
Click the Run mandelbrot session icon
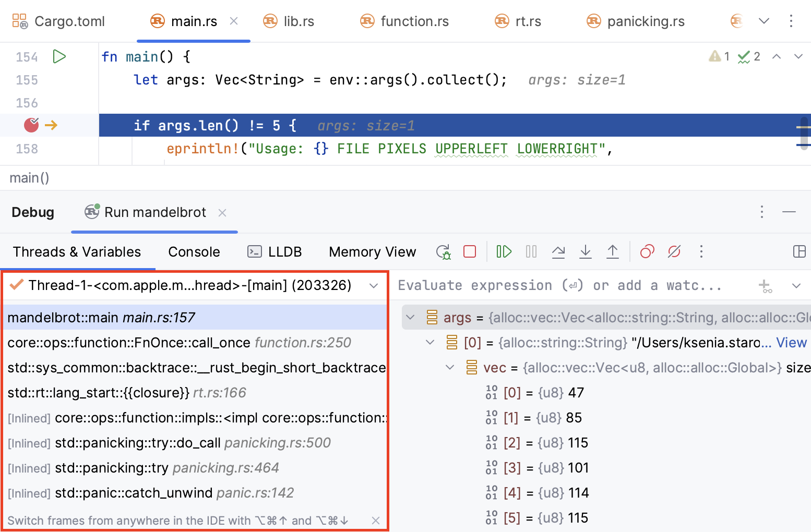pyautogui.click(x=92, y=212)
